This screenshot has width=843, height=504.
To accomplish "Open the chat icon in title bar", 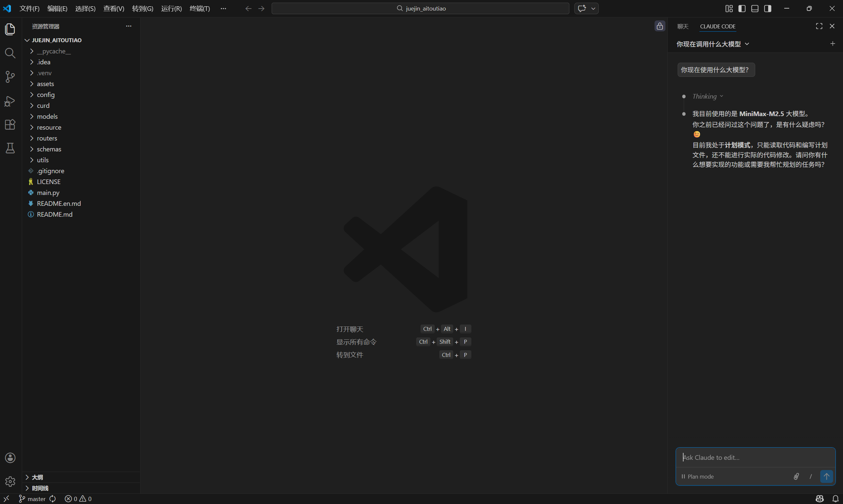I will 582,9.
